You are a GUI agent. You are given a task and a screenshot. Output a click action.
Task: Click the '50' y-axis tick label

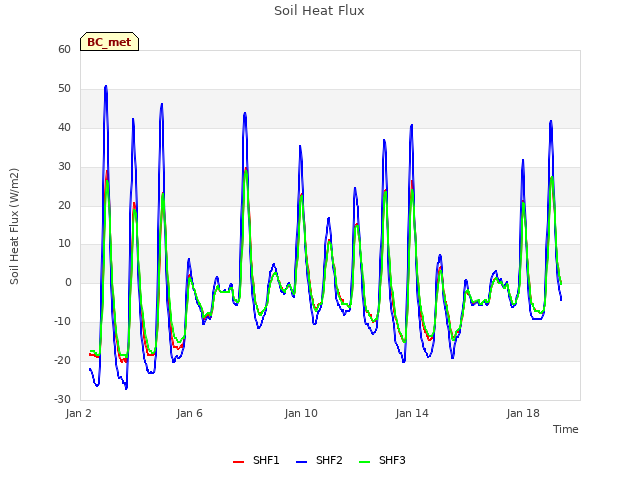(x=64, y=89)
